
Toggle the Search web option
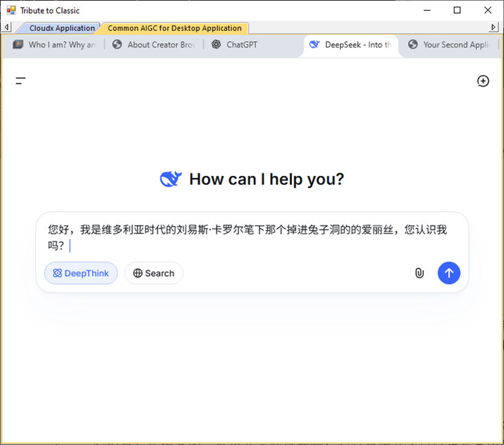click(154, 273)
